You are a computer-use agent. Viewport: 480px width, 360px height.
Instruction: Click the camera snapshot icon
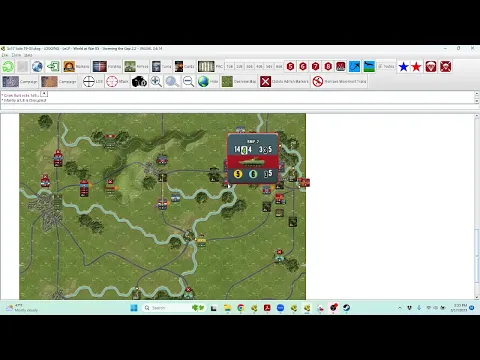pyautogui.click(x=139, y=82)
